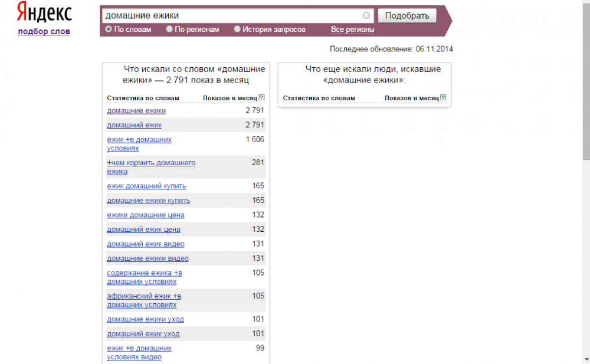Open the 'домашние ежики видео' link
This screenshot has width=590, height=364.
(x=147, y=258)
